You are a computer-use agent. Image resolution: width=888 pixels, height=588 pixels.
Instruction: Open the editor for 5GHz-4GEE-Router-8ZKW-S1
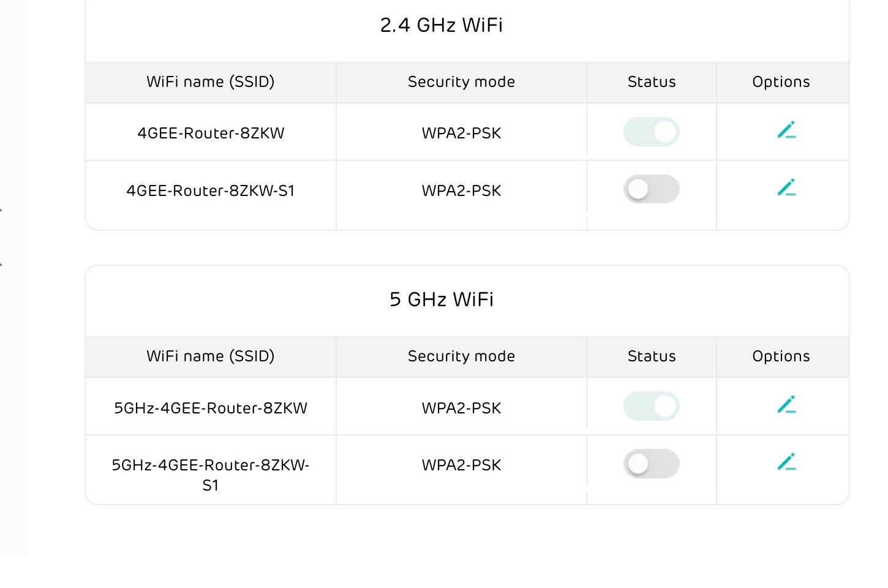click(786, 462)
